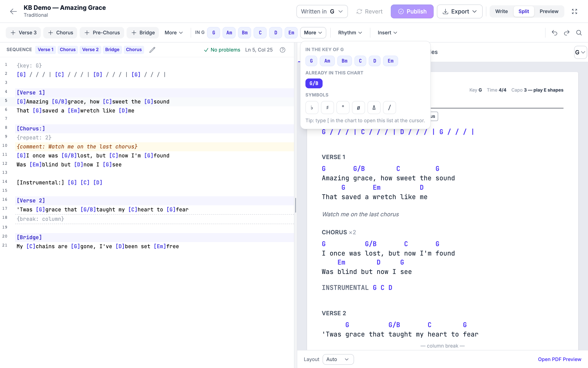The height and width of the screenshot is (368, 588).
Task: Insert the sharp symbol
Action: [x=327, y=108]
